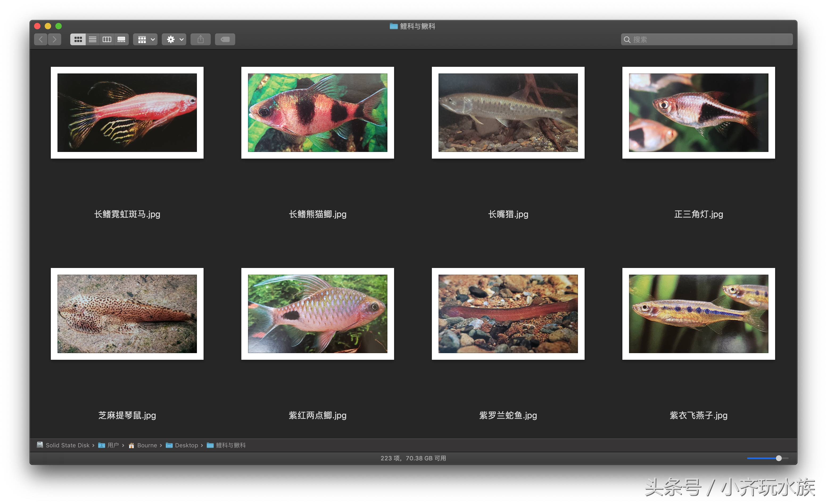Select the 芝麻提琴鼠.jpg thumbnail image
Image resolution: width=827 pixels, height=504 pixels.
127,314
